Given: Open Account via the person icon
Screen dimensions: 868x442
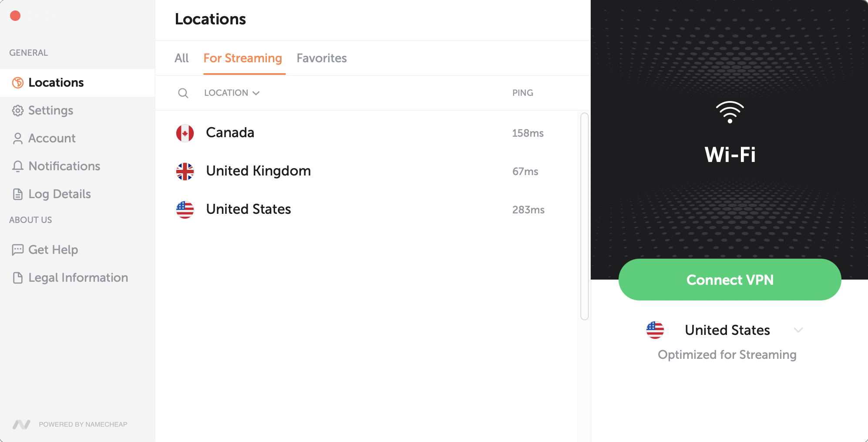Looking at the screenshot, I should click(x=18, y=138).
